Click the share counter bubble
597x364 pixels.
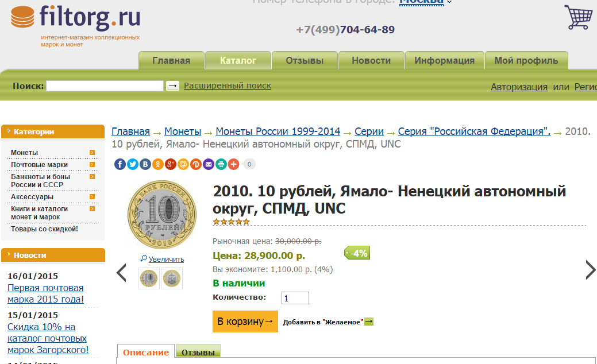coord(249,164)
